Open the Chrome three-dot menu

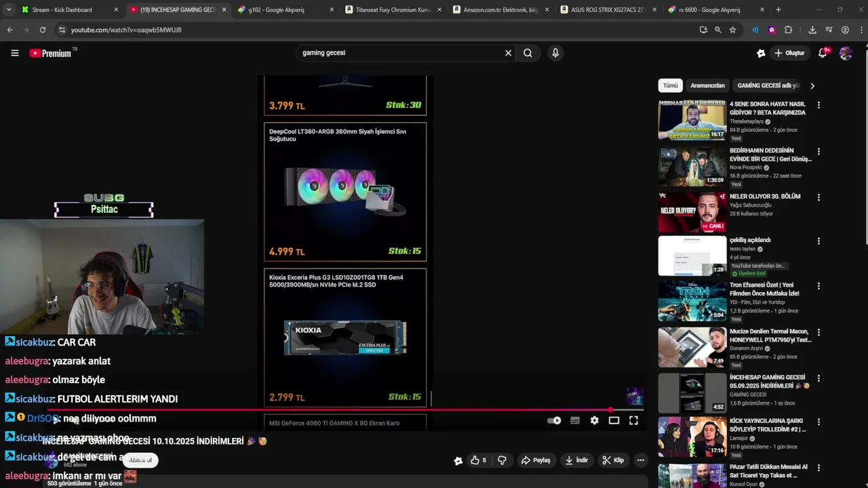point(861,30)
